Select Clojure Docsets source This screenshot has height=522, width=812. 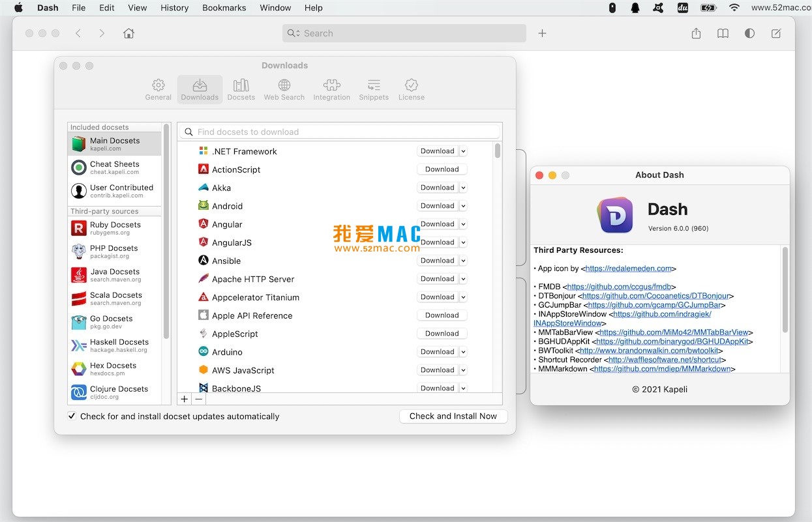[x=114, y=392]
